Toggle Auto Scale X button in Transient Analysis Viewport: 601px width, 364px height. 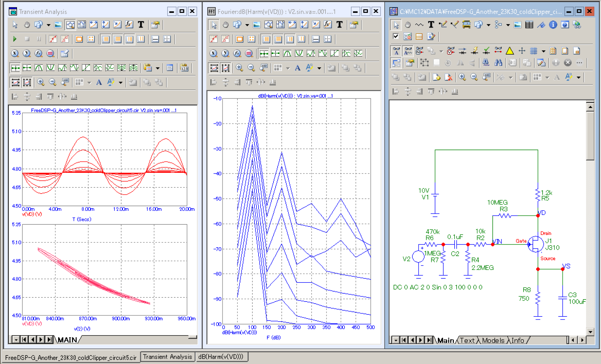click(x=15, y=82)
